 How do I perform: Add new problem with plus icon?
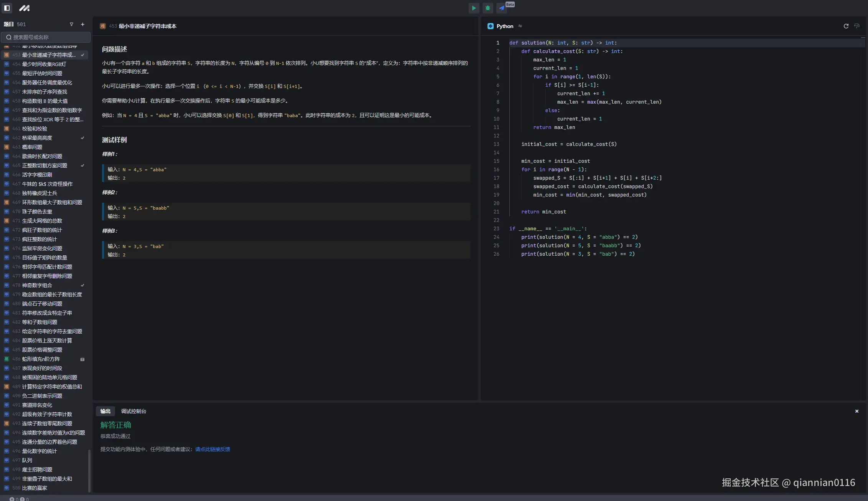(x=82, y=24)
